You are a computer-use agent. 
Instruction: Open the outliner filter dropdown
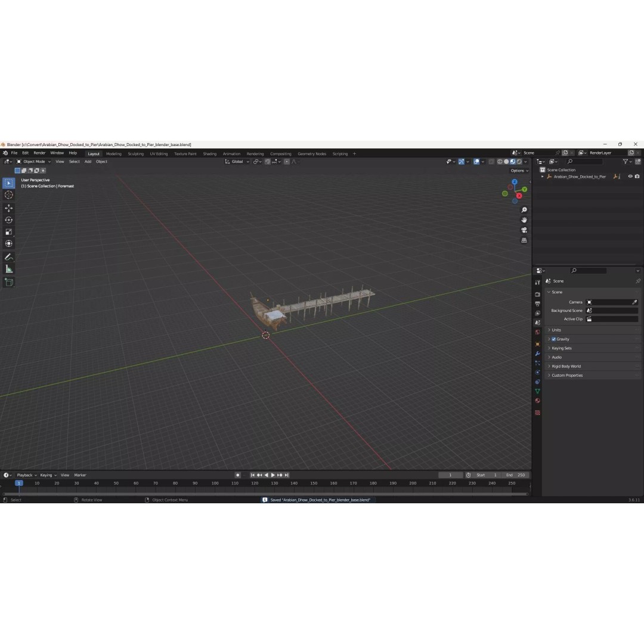627,162
